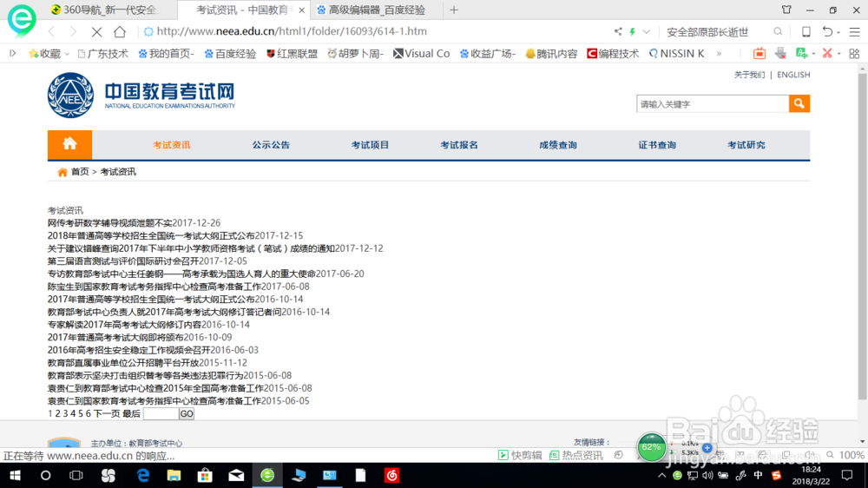Click the browser back arrow
This screenshot has width=868, height=488.
pos(52,31)
